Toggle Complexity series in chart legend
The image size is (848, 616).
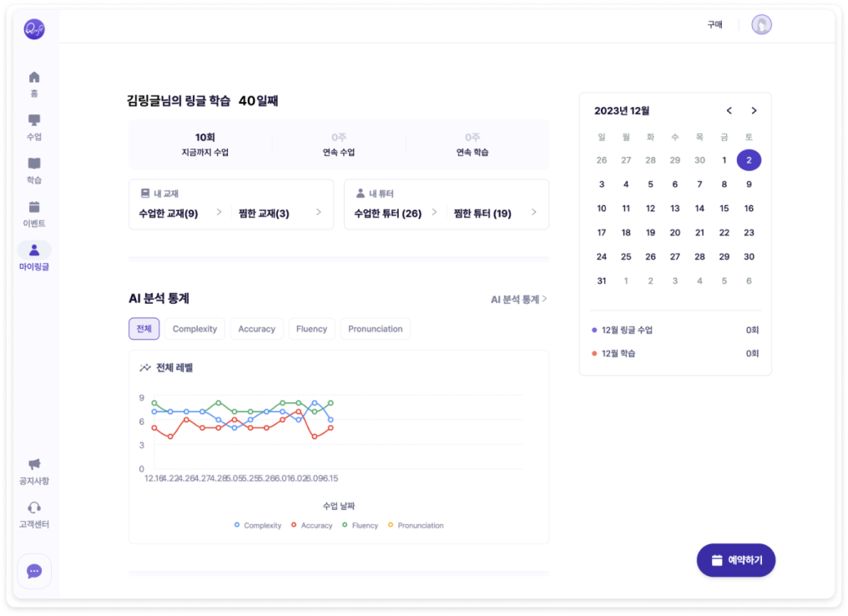(x=258, y=525)
